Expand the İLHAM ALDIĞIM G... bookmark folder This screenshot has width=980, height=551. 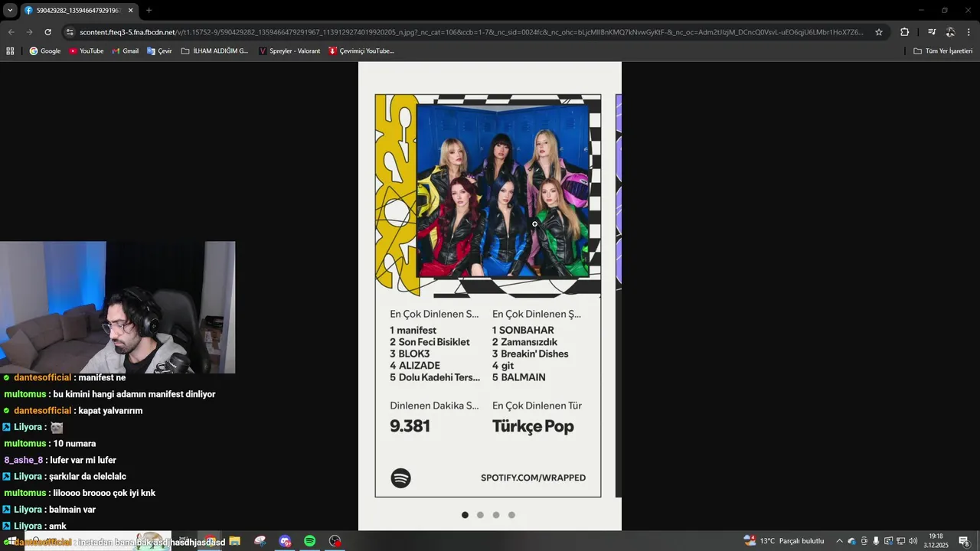point(214,51)
